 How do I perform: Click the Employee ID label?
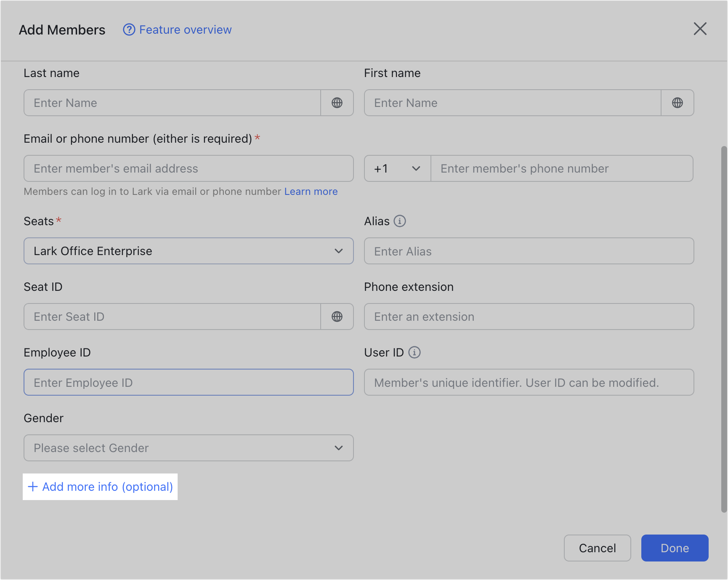tap(57, 352)
